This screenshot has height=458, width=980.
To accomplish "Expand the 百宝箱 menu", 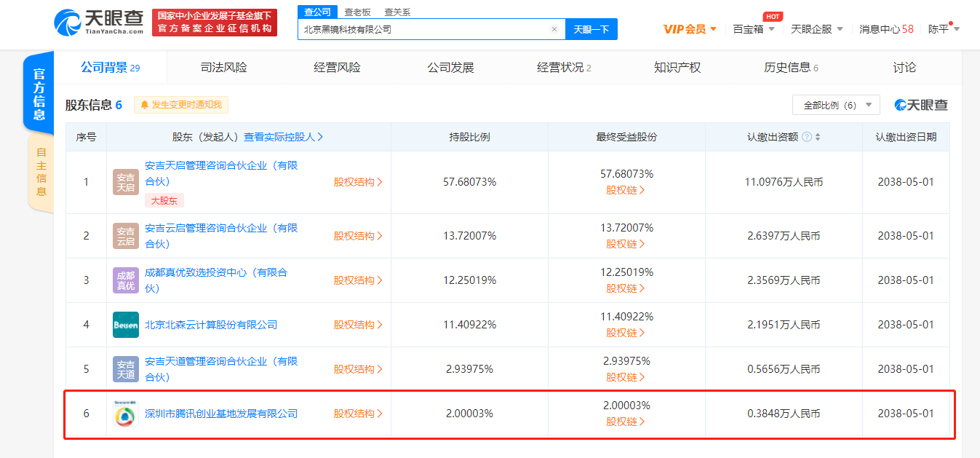I will pyautogui.click(x=754, y=29).
